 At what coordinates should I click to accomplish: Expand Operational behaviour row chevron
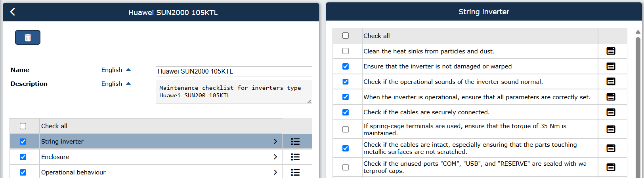click(x=275, y=172)
